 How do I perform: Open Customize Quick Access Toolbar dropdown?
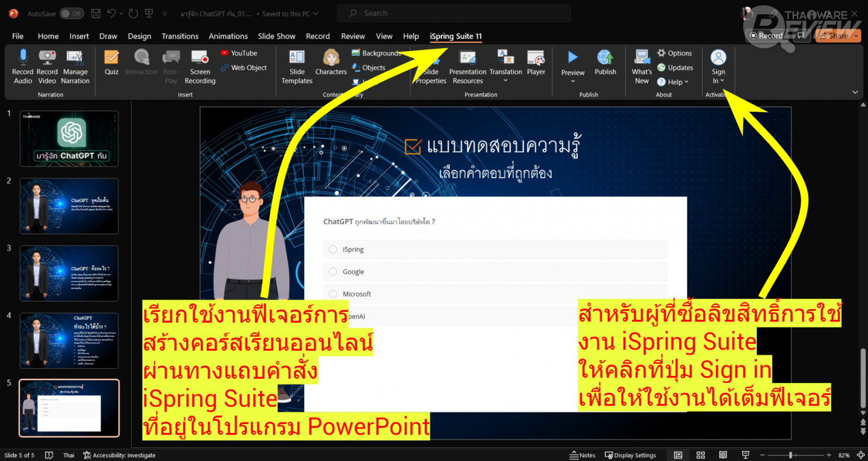[x=164, y=14]
